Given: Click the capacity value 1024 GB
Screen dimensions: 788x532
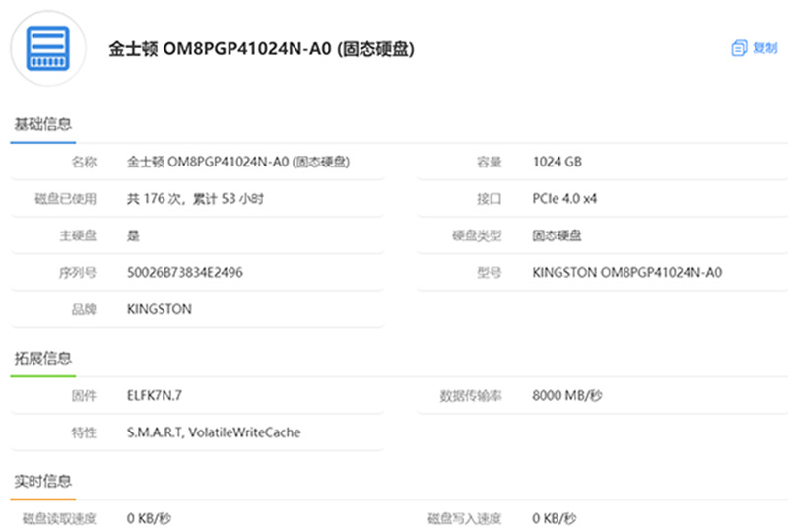Looking at the screenshot, I should [x=558, y=162].
